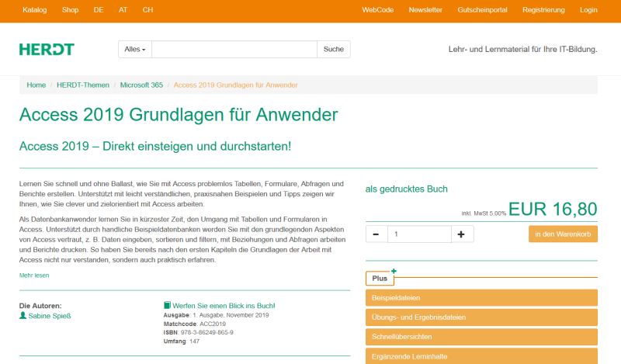This screenshot has height=364, width=621.
Task: Click the quantity input field showing 1
Action: 419,234
